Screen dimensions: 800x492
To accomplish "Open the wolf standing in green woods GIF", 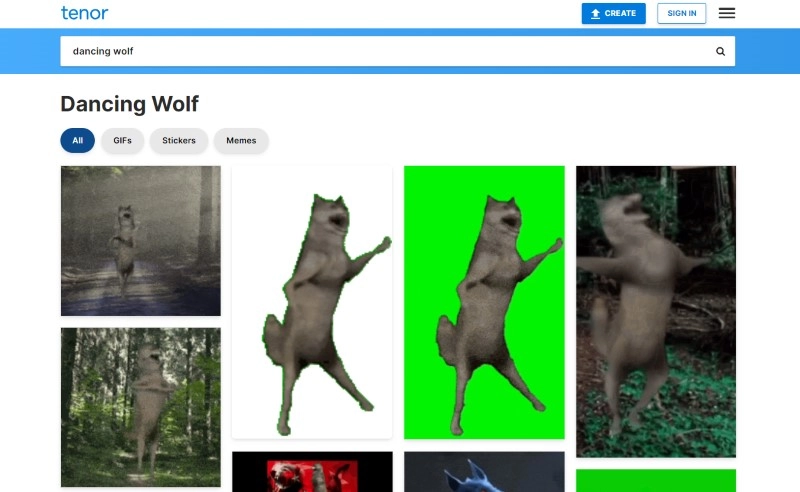I will (140, 407).
